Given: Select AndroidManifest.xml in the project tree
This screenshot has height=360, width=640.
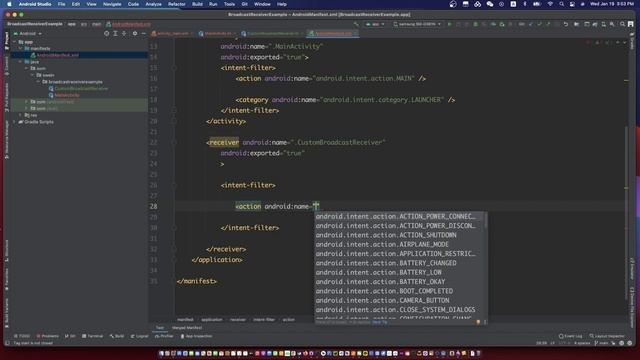Looking at the screenshot, I should click(58, 55).
